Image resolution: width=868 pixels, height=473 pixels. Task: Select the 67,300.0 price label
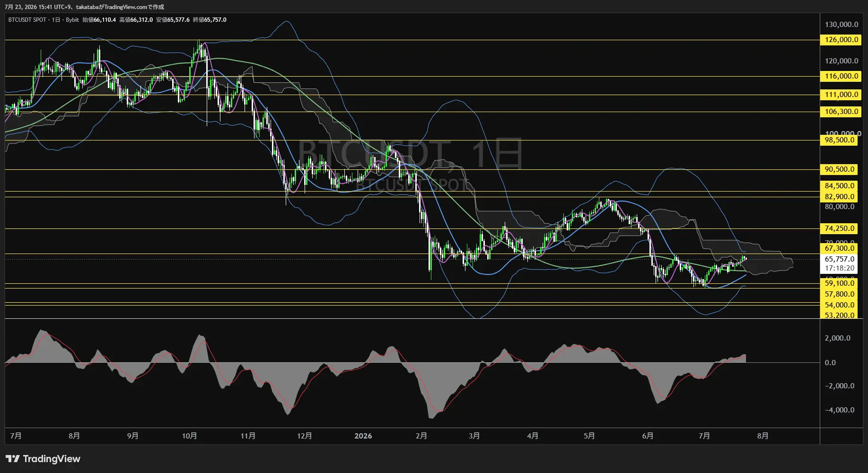(x=839, y=248)
